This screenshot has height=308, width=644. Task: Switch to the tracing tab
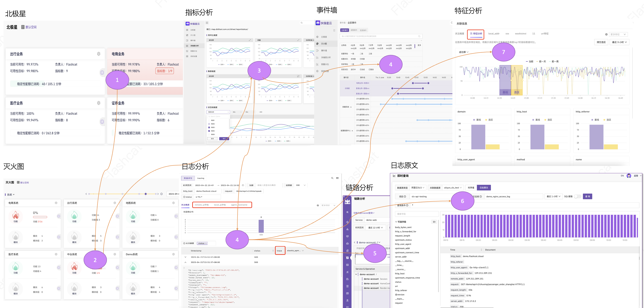[201, 178]
